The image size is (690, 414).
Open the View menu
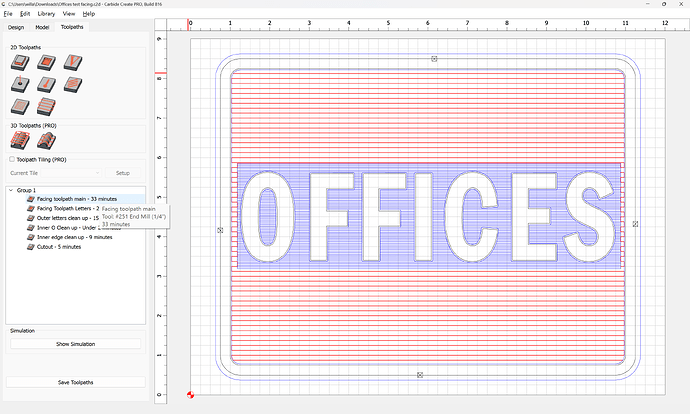coord(69,14)
